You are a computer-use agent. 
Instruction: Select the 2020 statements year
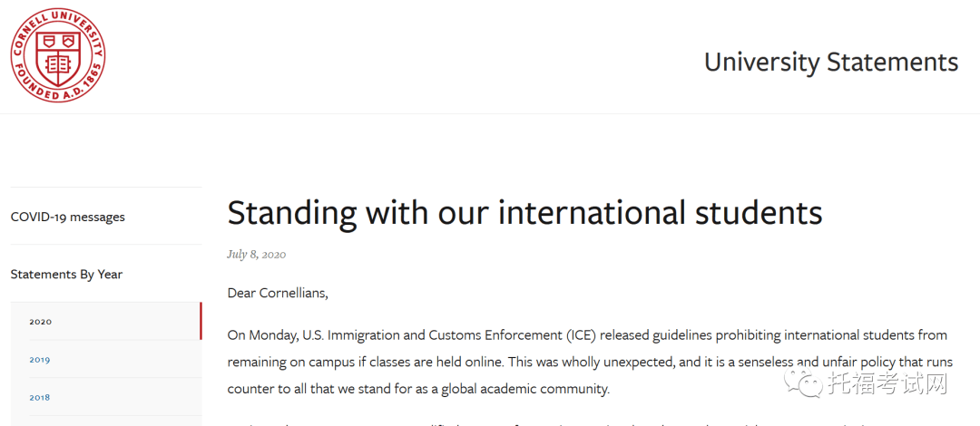pos(41,322)
